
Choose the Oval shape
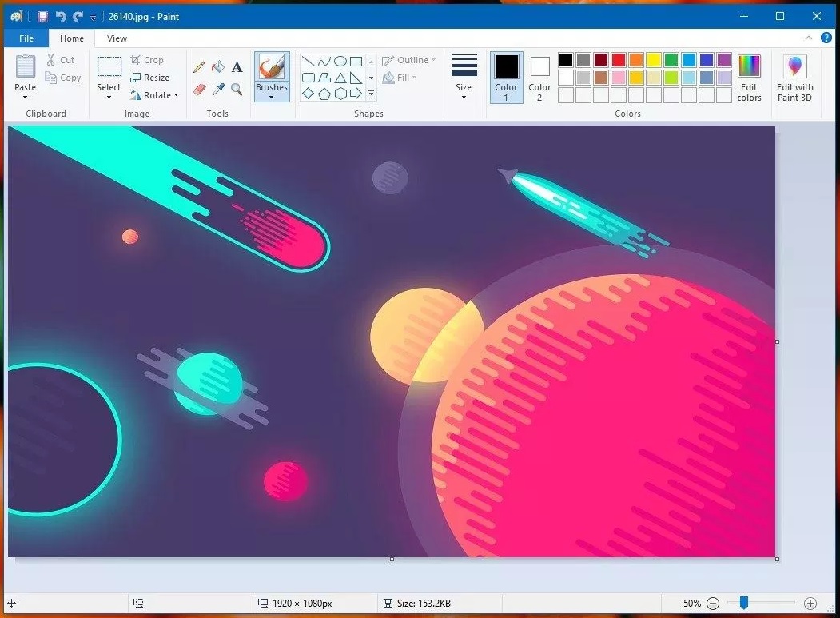pos(340,61)
